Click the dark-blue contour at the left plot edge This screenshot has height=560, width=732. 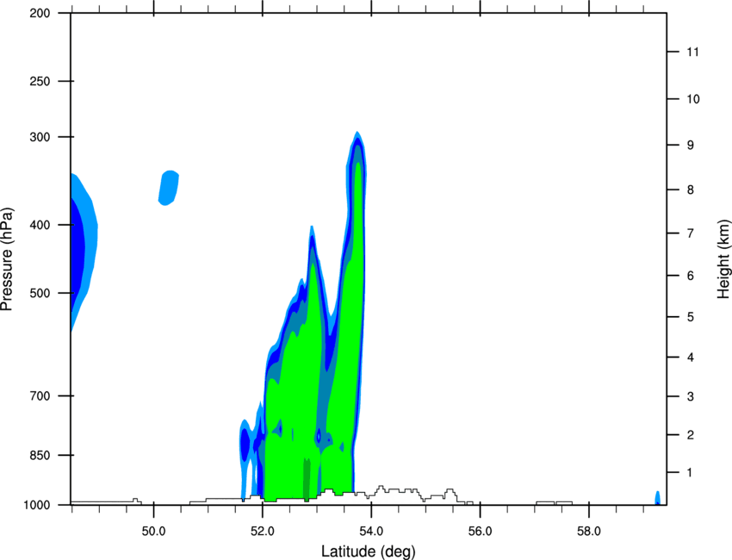tap(77, 252)
